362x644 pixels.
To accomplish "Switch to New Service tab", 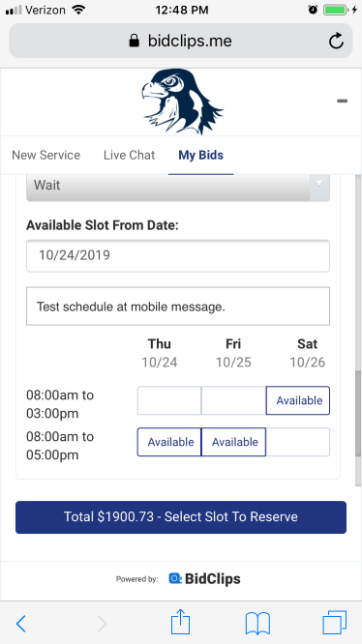I will [46, 156].
